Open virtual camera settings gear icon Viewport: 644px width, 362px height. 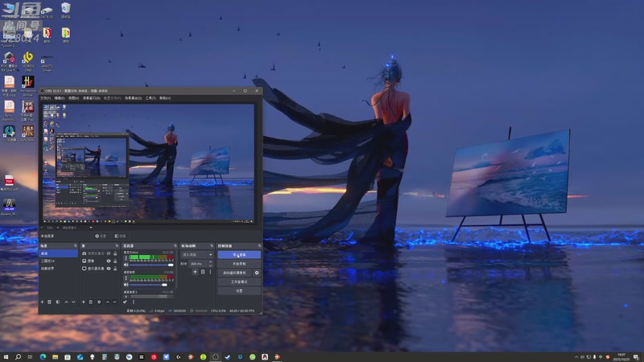[x=257, y=273]
